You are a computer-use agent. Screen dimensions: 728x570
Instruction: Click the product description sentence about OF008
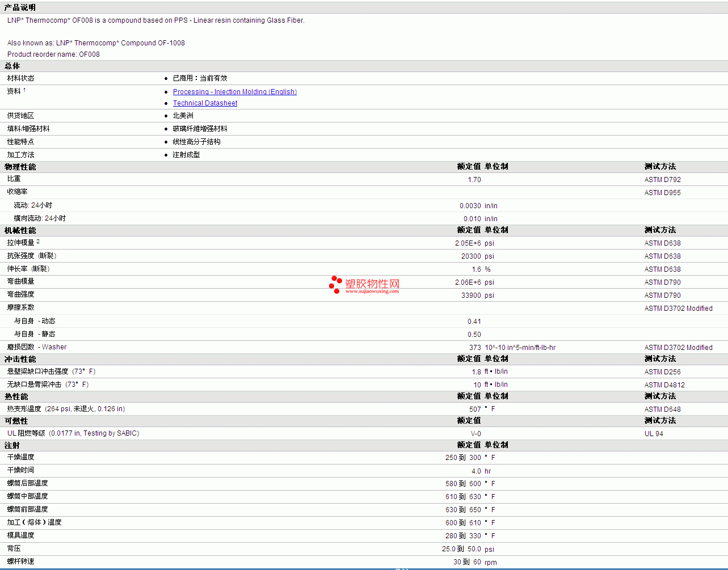coord(156,20)
